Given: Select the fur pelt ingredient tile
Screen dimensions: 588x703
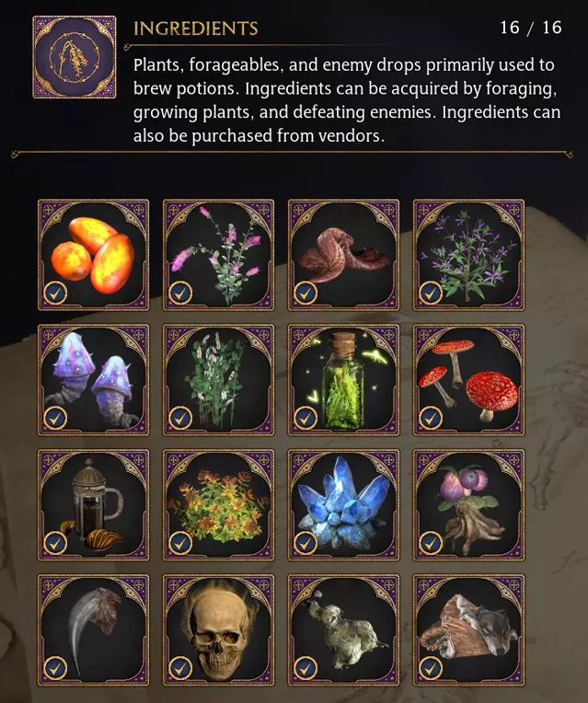Looking at the screenshot, I should click(468, 630).
